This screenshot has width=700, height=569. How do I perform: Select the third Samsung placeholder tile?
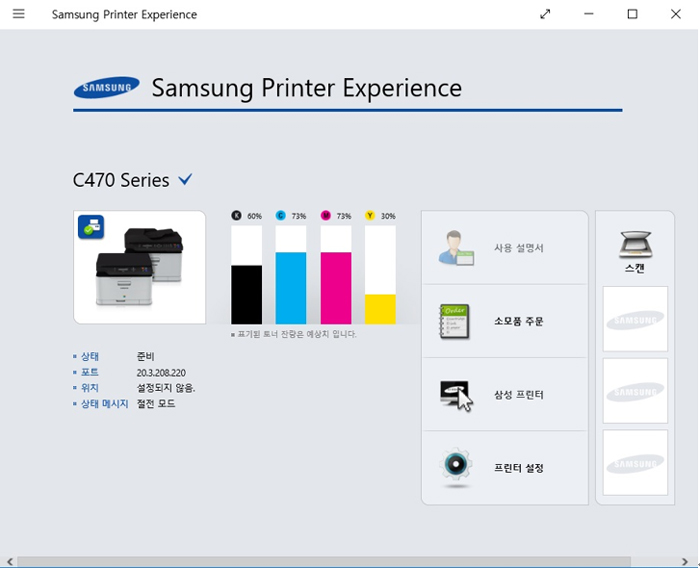tap(635, 463)
